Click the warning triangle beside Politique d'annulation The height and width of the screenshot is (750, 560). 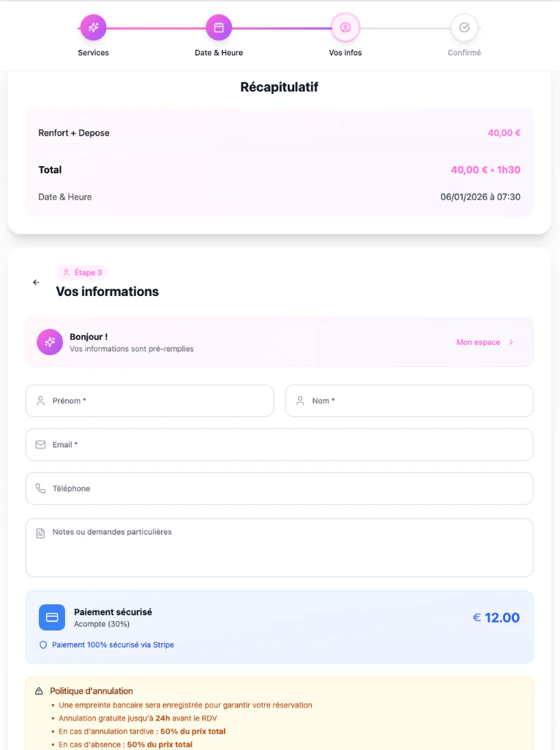pos(38,690)
